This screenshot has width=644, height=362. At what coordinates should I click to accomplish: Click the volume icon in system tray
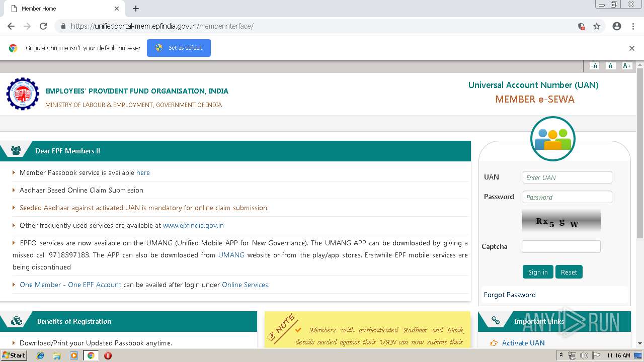[584, 355]
